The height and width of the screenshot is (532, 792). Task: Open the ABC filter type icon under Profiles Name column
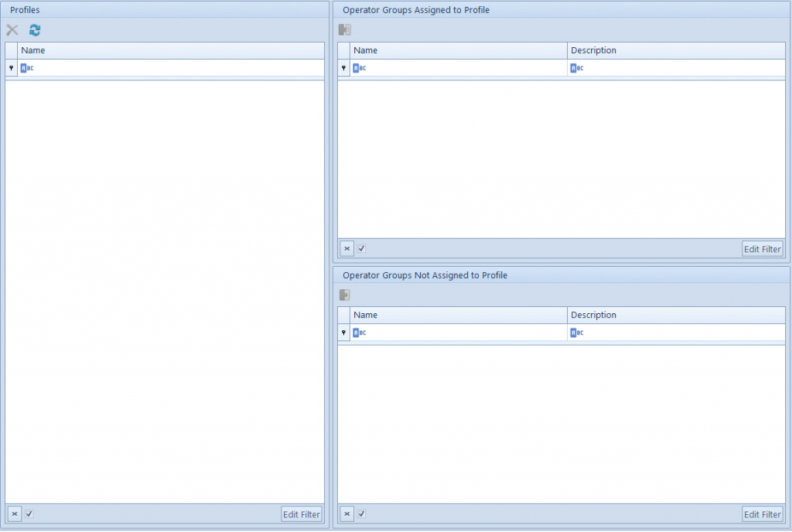(x=26, y=68)
